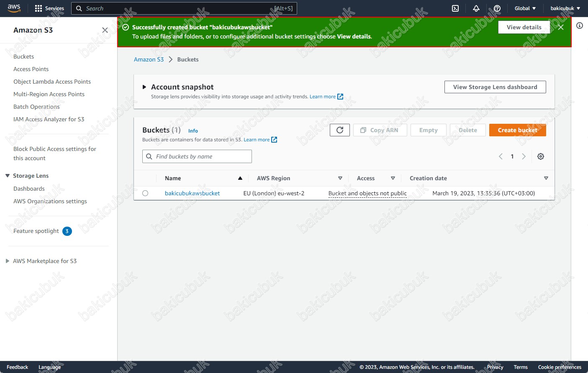Click the Create bucket button
The height and width of the screenshot is (373, 588).
518,130
